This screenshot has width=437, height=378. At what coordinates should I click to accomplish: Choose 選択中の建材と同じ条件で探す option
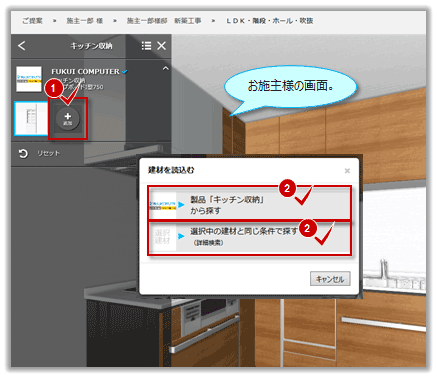coord(250,237)
